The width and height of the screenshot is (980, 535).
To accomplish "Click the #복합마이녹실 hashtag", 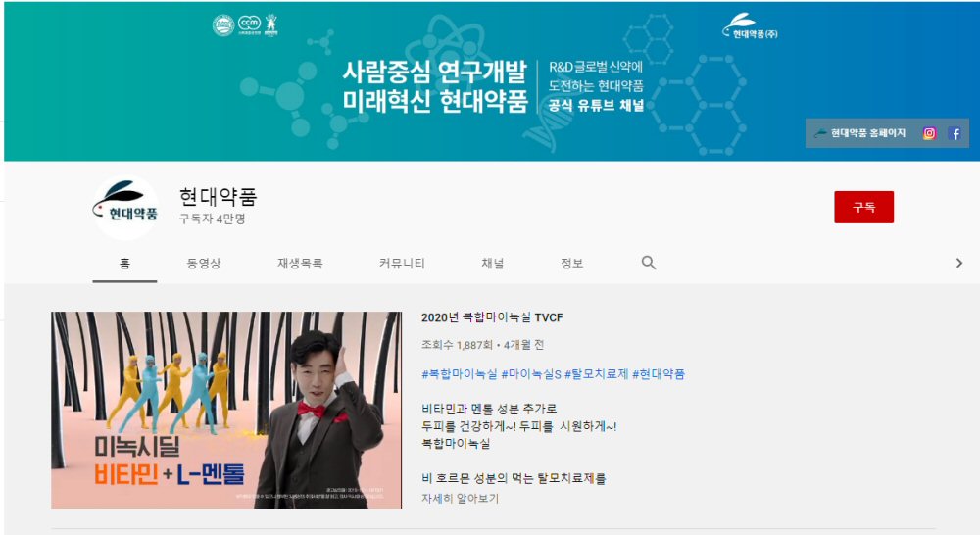I will 460,373.
